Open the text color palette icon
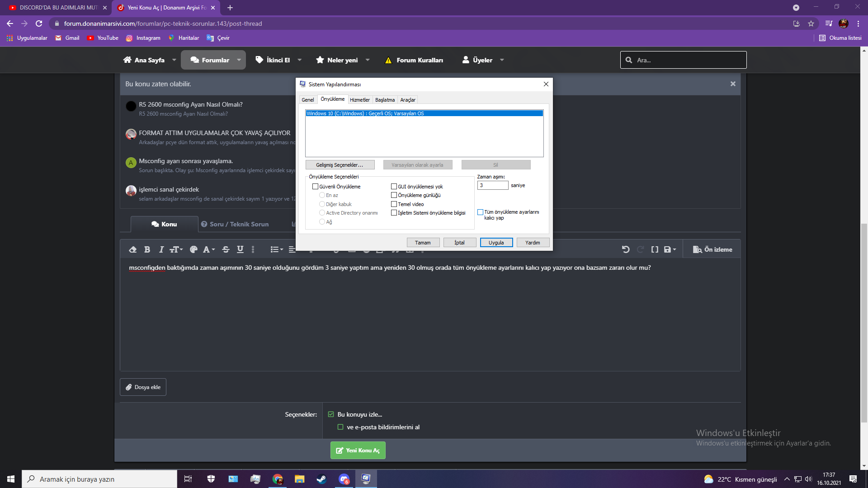 click(193, 249)
